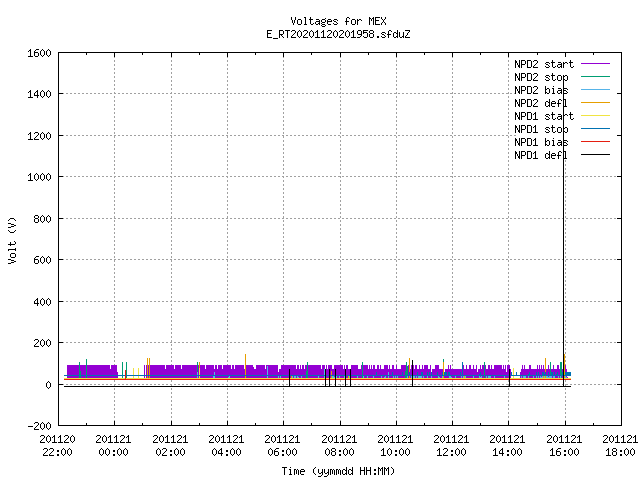Image resolution: width=640 pixels, height=480 pixels.
Task: Click the 'NPD1 start' legend label
Action: (544, 116)
